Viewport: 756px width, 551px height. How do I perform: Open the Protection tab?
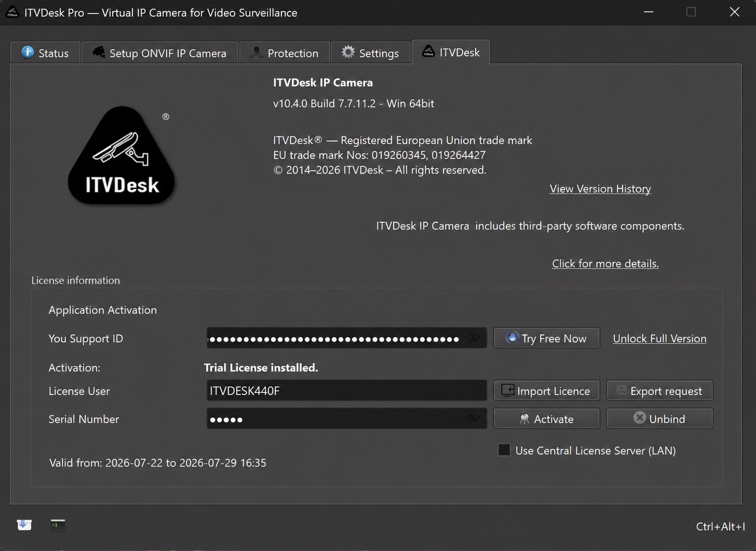(285, 52)
